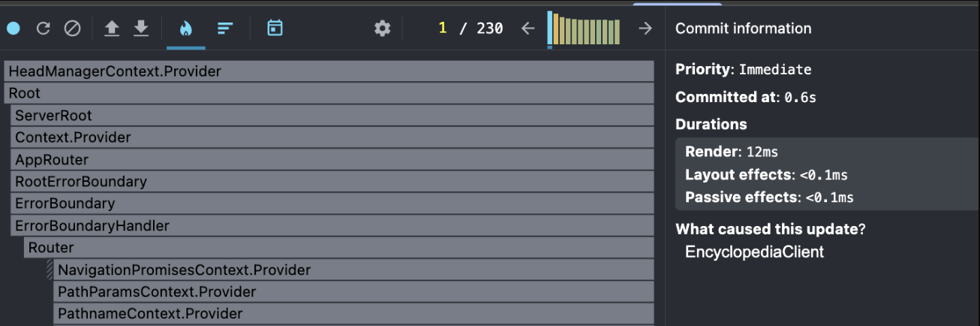Switch to the Flamegraph chart tab
This screenshot has width=980, height=326.
point(186,29)
